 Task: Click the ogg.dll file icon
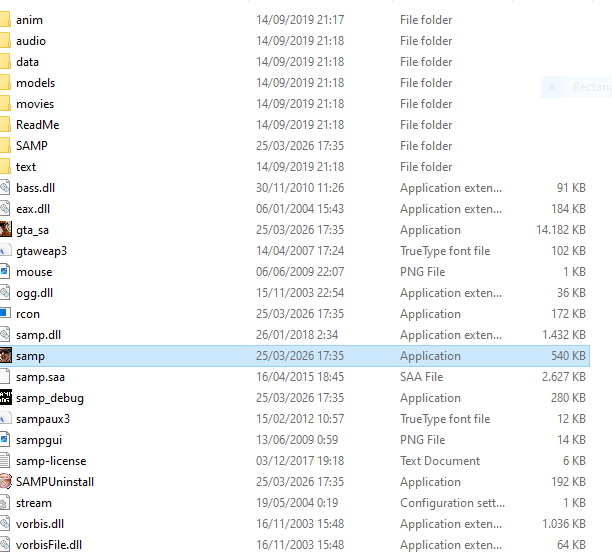pos(5,292)
